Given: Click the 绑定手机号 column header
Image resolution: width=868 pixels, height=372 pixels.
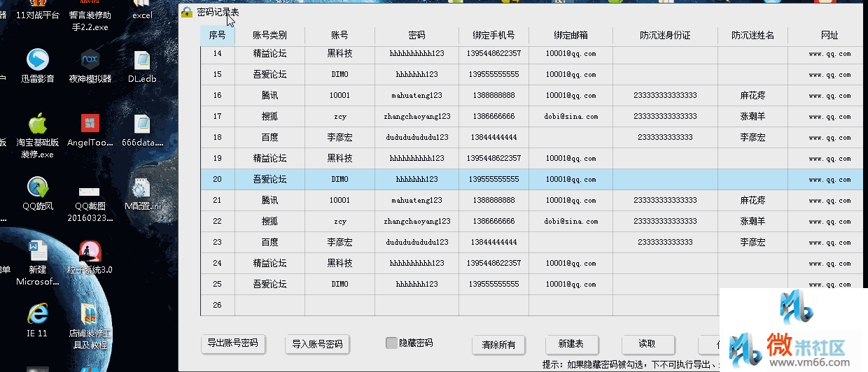Looking at the screenshot, I should [x=493, y=35].
